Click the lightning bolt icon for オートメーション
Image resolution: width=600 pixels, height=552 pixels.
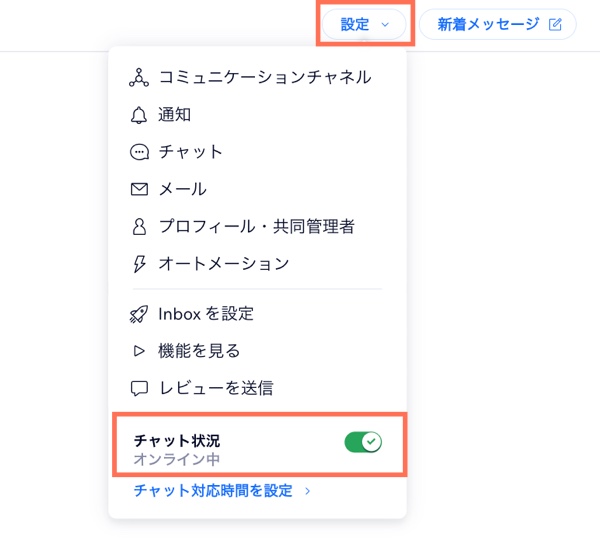pyautogui.click(x=139, y=264)
